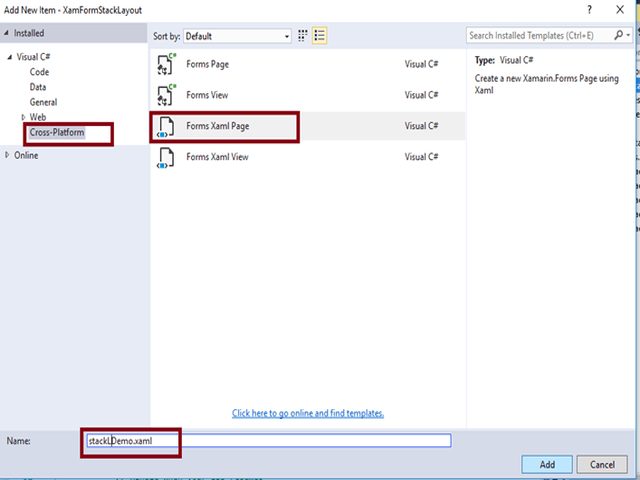Click the Forms View template icon
640x480 pixels.
[x=166, y=95]
